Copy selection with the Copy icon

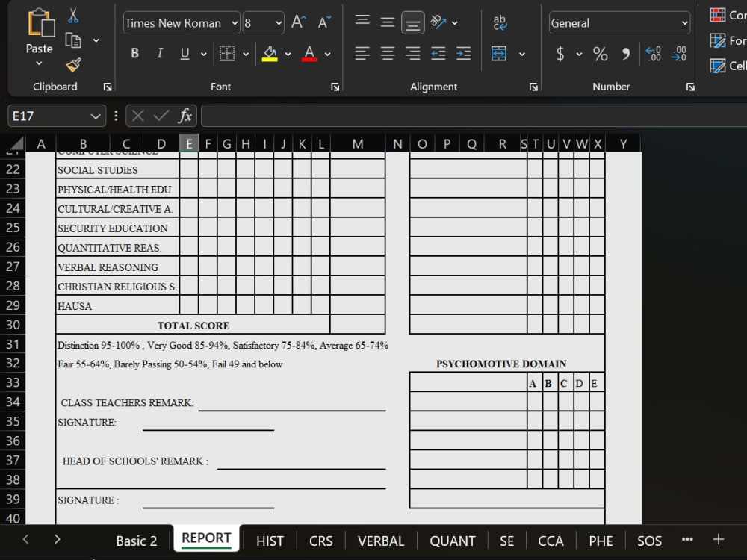point(73,40)
